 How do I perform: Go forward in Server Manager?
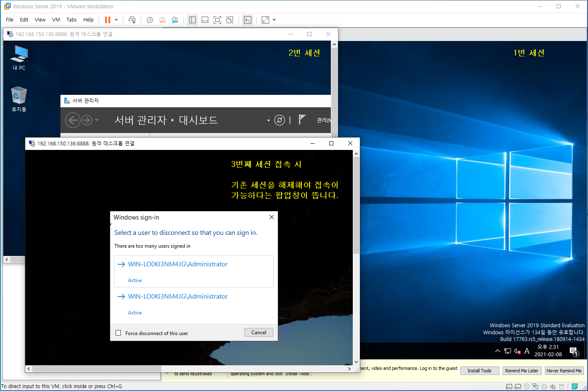pos(87,120)
